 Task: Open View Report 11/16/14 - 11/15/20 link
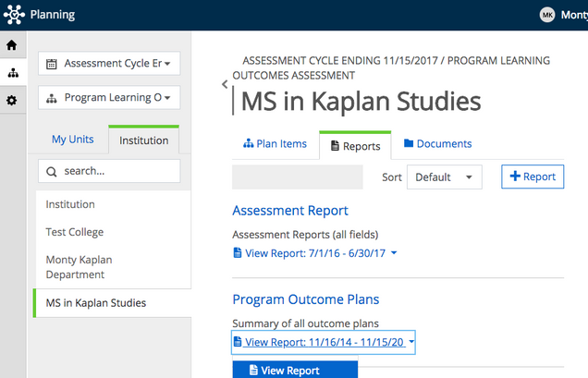(320, 342)
